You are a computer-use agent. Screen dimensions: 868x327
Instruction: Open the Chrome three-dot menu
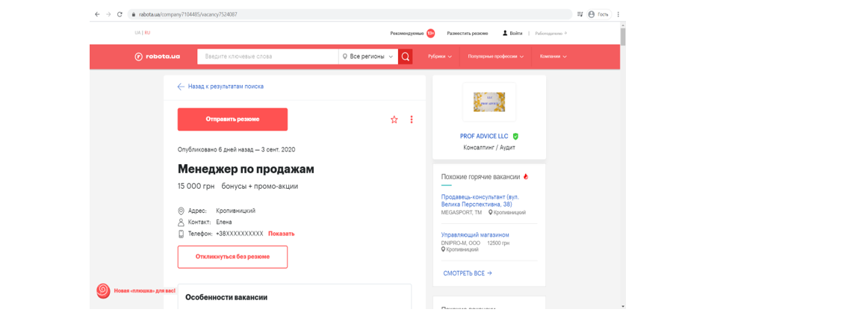coord(618,14)
